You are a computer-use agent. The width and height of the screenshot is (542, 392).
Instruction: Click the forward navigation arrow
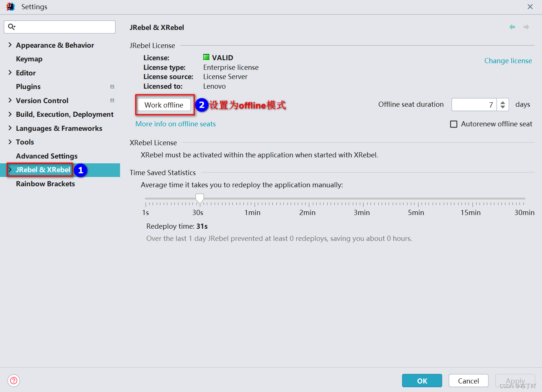(526, 27)
